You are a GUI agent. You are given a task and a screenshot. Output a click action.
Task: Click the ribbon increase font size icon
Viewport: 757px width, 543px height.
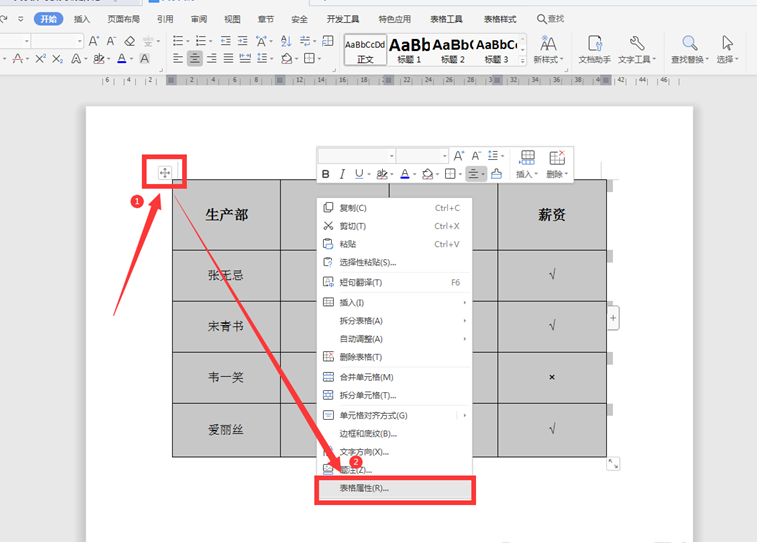(94, 41)
